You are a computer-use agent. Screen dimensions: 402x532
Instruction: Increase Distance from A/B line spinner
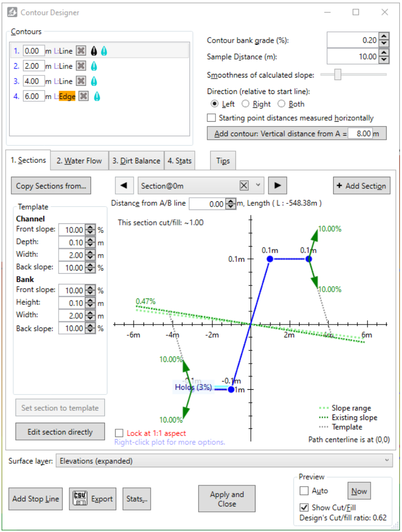230,201
